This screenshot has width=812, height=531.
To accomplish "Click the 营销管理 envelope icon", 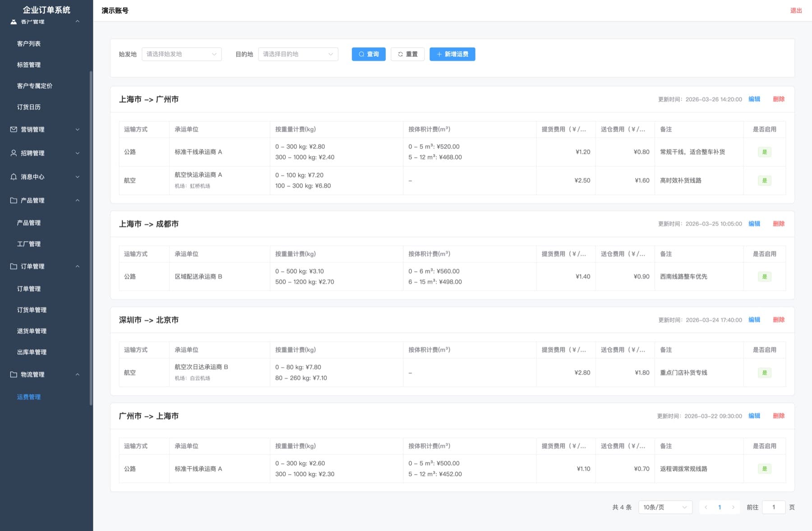I will tap(14, 129).
